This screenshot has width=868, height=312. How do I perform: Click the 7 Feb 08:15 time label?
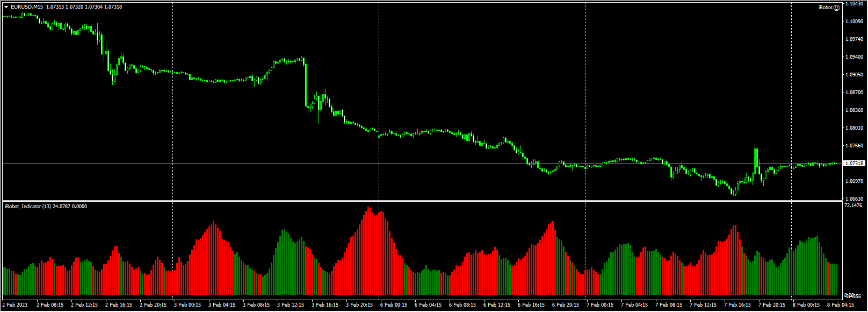[x=669, y=305]
